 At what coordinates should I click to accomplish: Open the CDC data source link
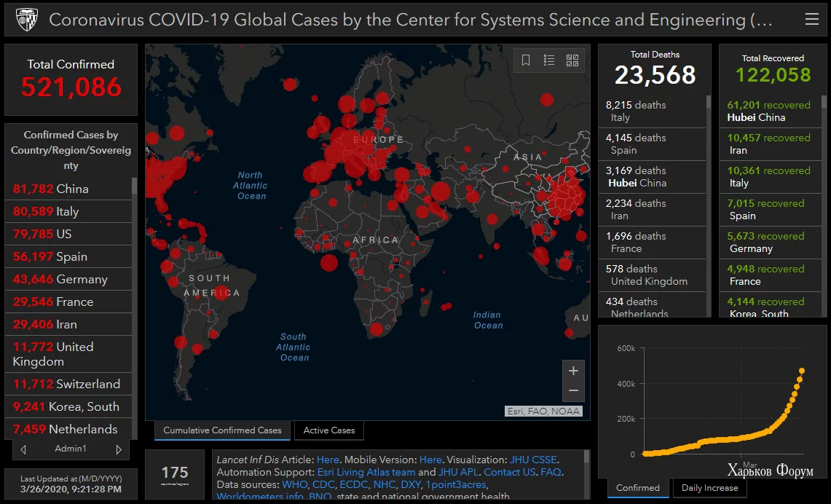point(323,484)
